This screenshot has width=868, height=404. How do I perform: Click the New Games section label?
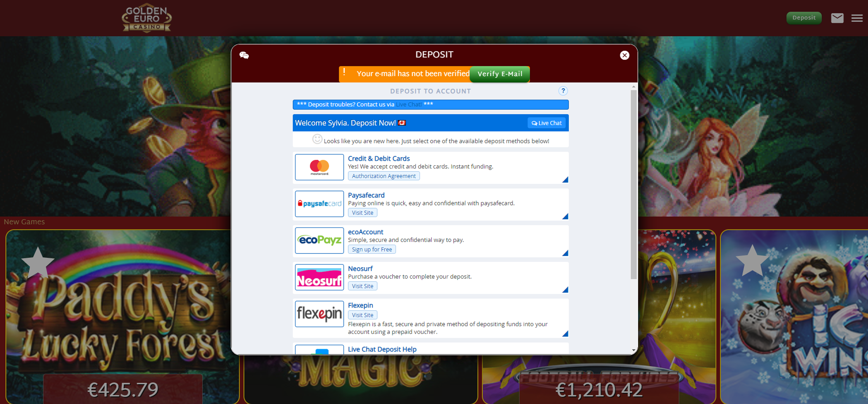pyautogui.click(x=24, y=222)
